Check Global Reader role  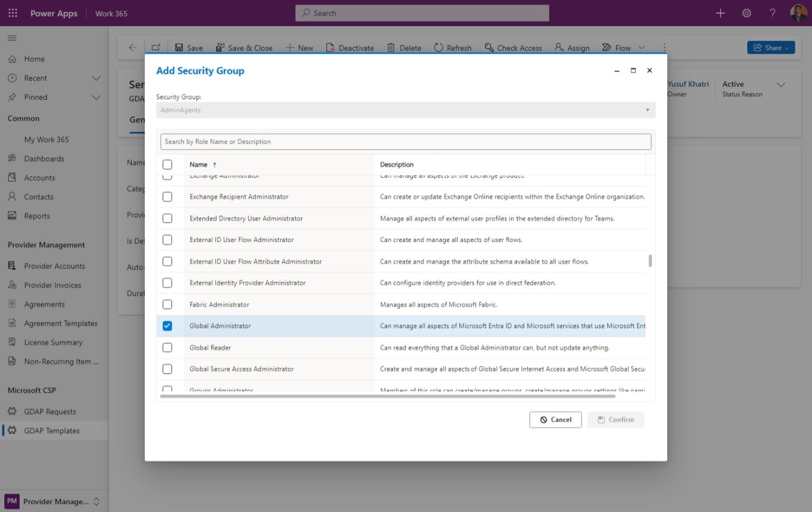(x=167, y=347)
